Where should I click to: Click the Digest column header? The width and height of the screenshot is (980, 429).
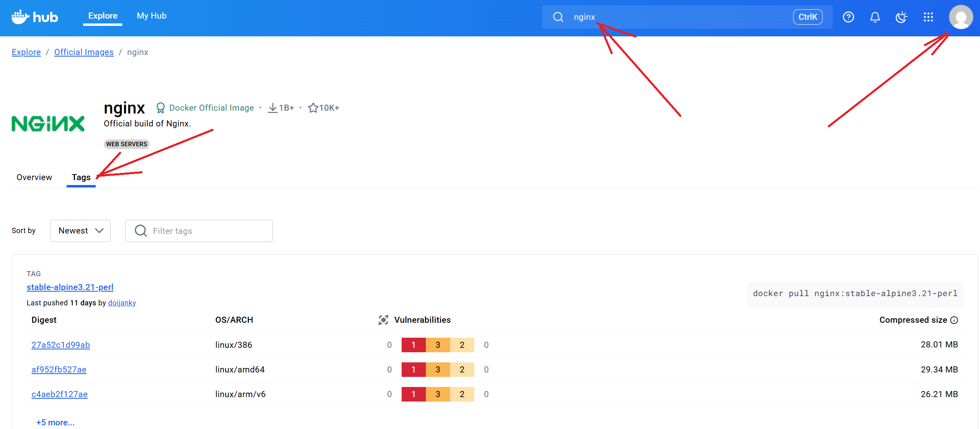(x=44, y=320)
